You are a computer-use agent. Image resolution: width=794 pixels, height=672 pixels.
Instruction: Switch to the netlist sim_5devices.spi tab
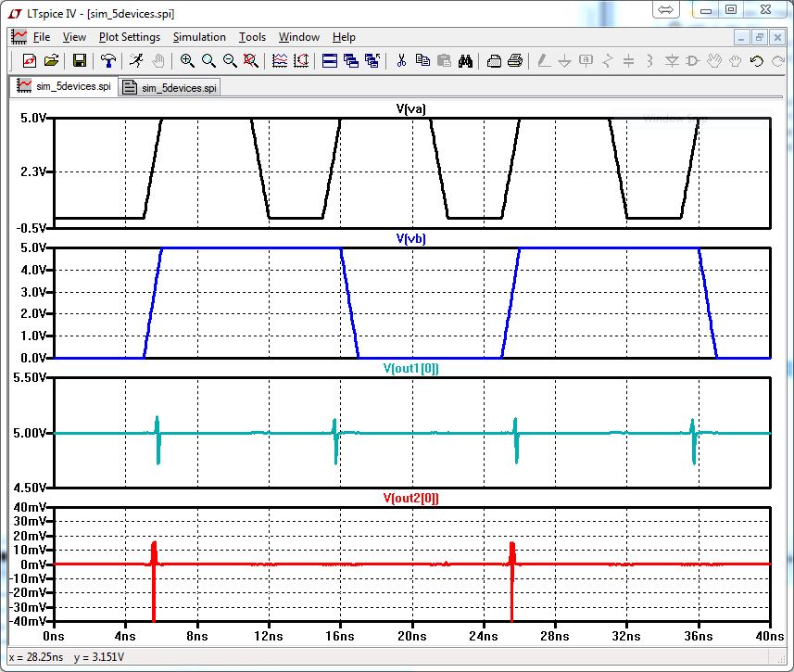click(x=170, y=87)
